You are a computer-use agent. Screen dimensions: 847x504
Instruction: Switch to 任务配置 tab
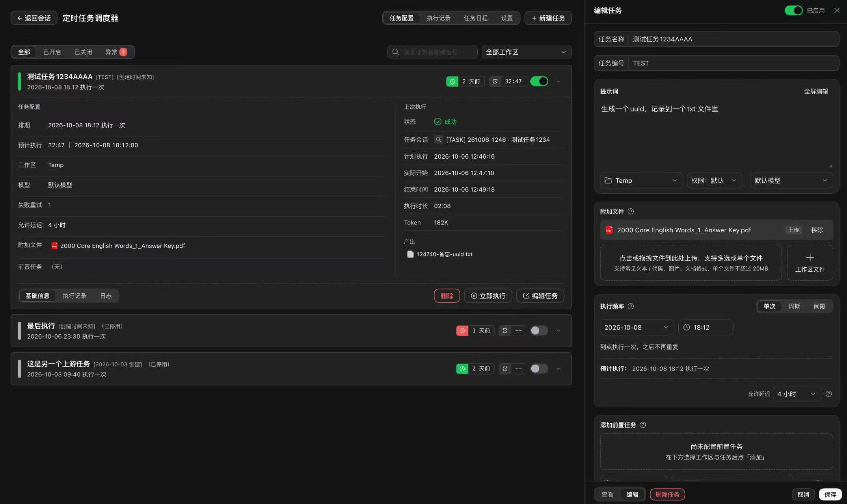402,18
